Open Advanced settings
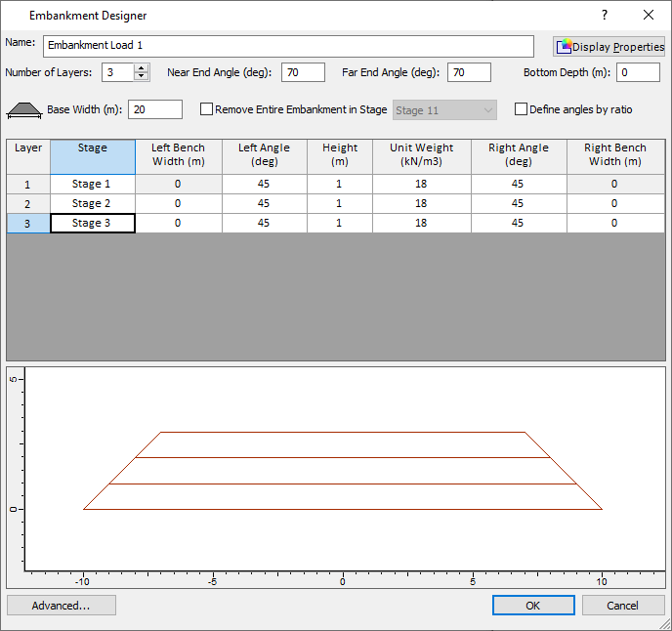 [62, 606]
